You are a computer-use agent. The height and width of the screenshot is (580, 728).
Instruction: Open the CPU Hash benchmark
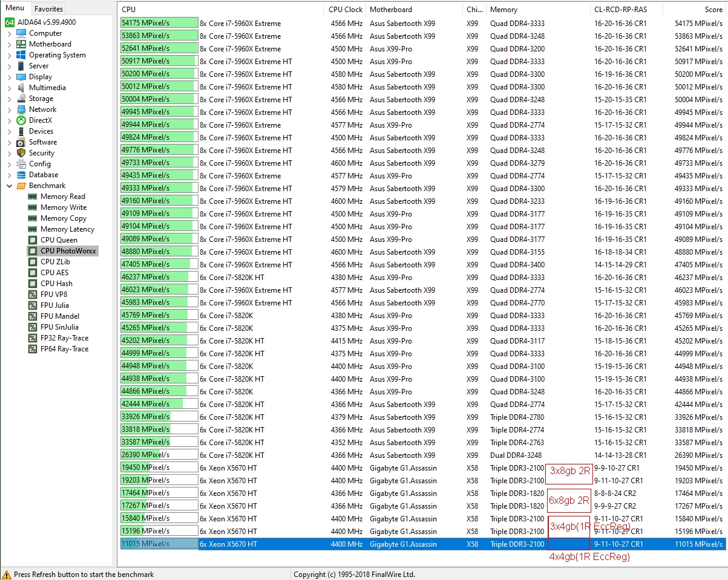(x=56, y=284)
